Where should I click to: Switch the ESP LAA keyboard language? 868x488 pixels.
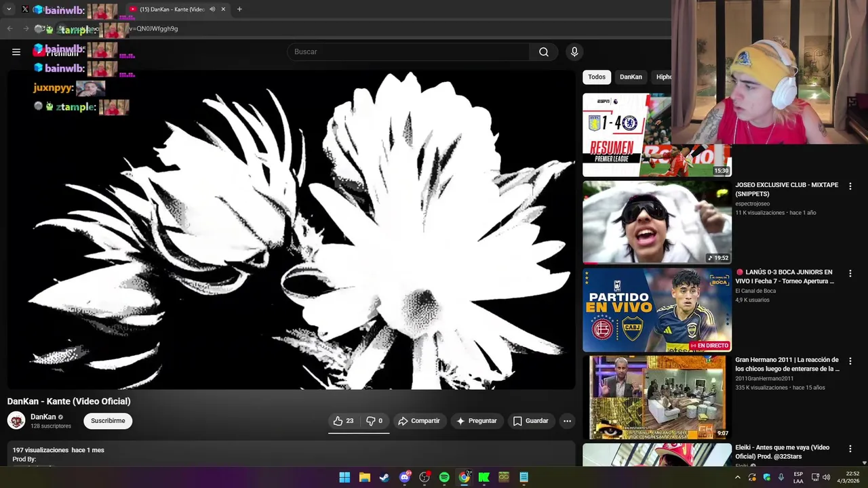[x=798, y=477]
